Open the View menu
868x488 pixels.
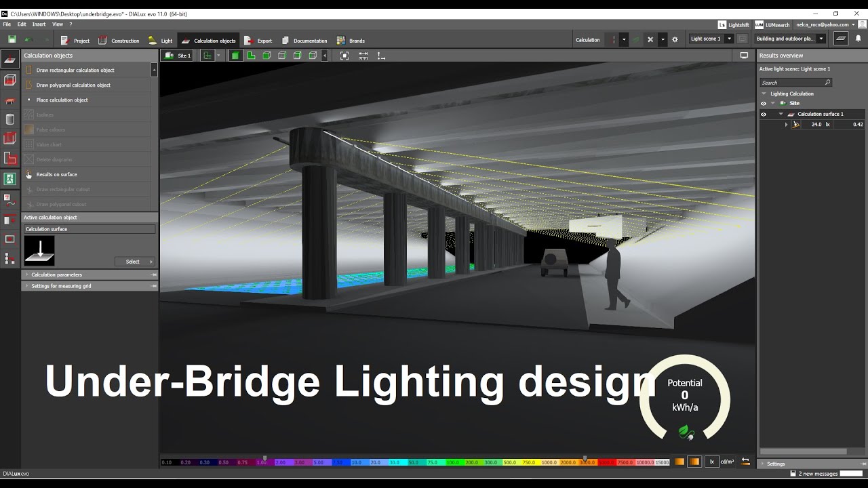(x=58, y=24)
